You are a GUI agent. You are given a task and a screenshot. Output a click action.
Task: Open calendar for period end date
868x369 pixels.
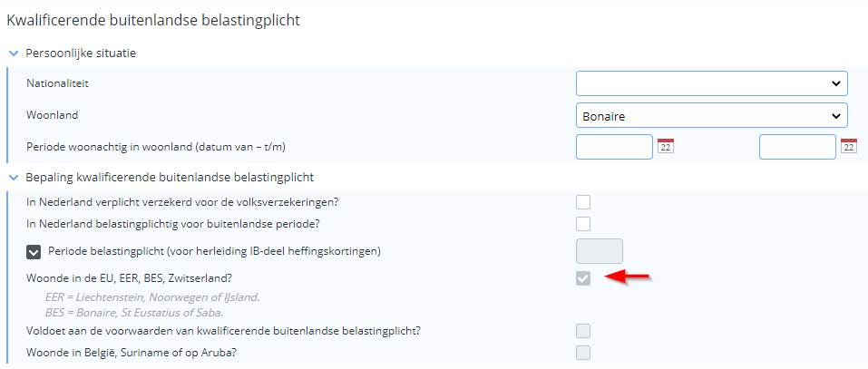tap(849, 146)
